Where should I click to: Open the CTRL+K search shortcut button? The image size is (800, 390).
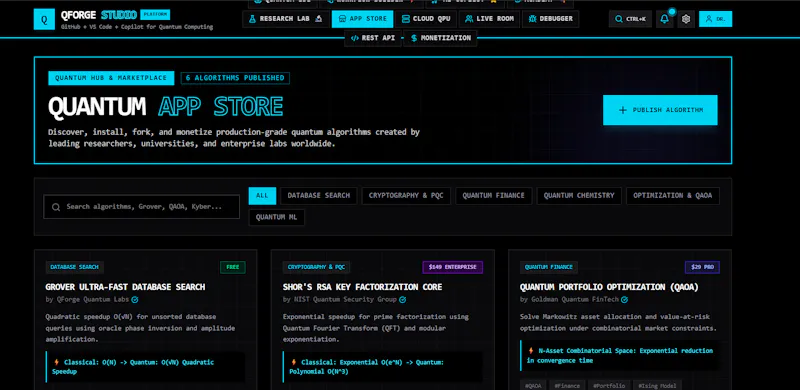(630, 19)
